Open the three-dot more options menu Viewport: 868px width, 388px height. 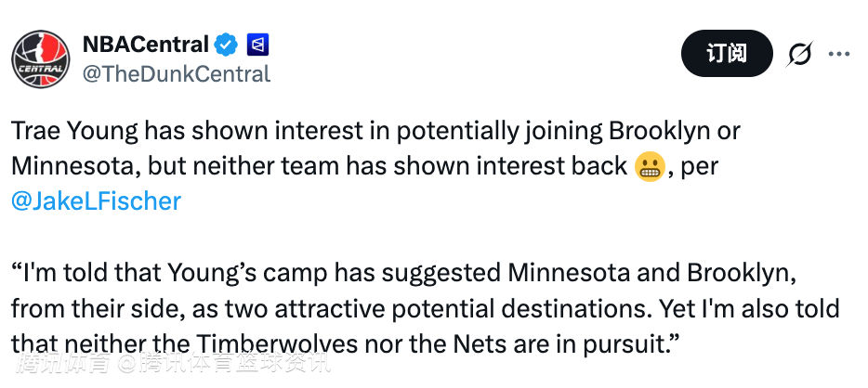pos(839,54)
